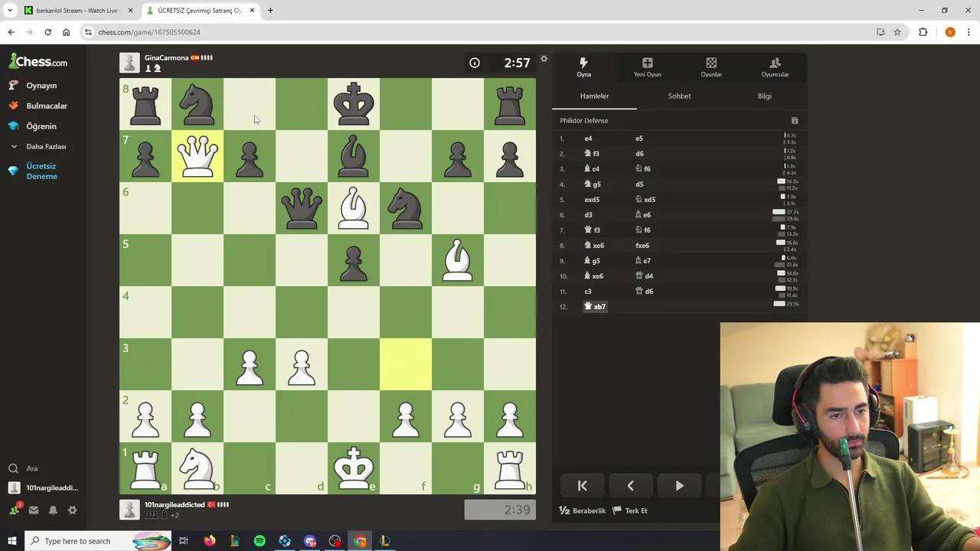The image size is (980, 551).
Task: Open the Bilgi tab
Action: pos(763,96)
